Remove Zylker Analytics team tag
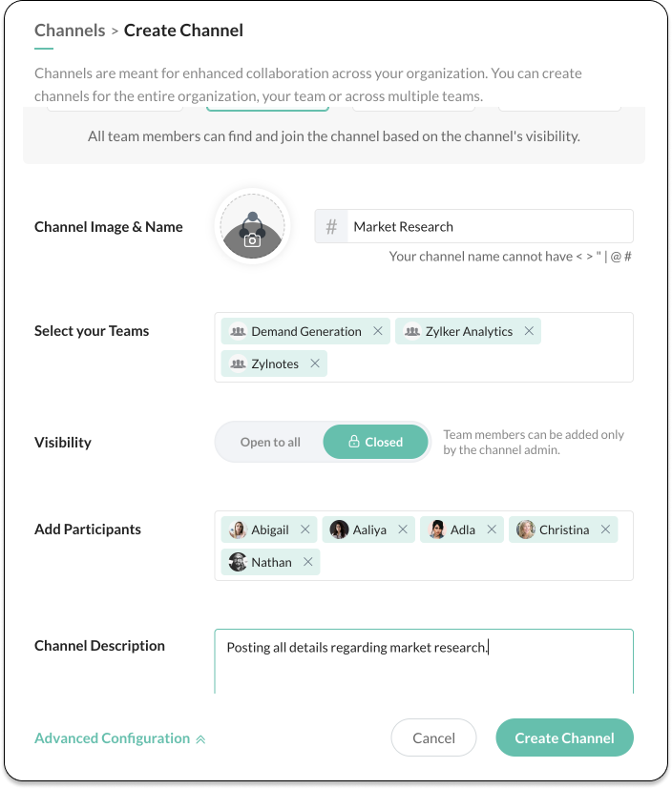The image size is (672, 789). [529, 332]
